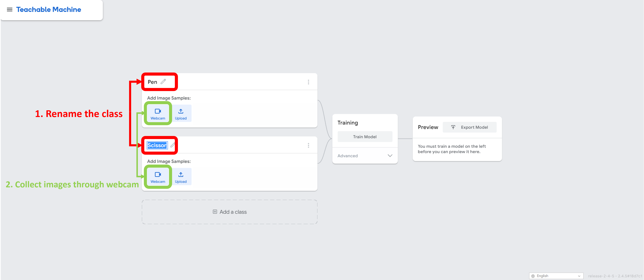Click the Pen class name text
Screen dimensions: 644x280
click(x=152, y=82)
